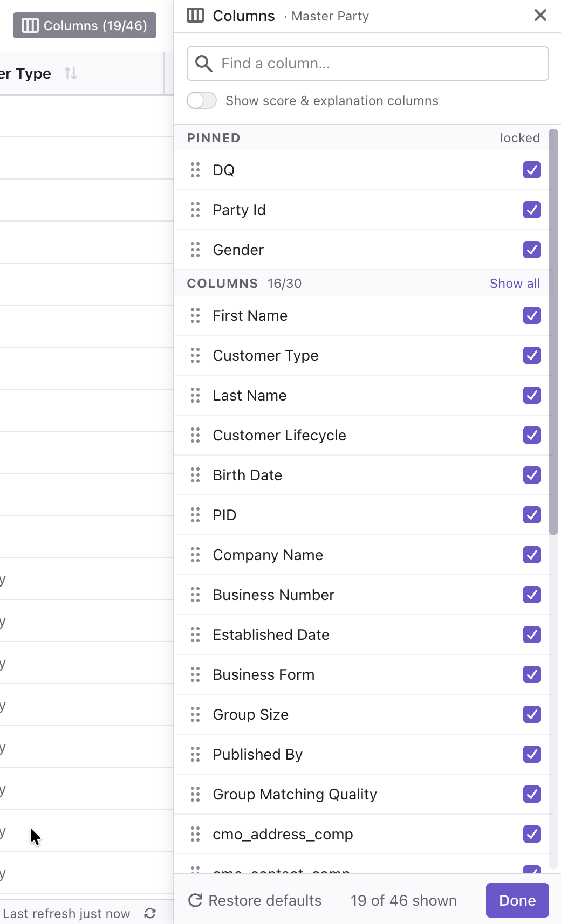Uncheck the PID column checkbox

[532, 515]
